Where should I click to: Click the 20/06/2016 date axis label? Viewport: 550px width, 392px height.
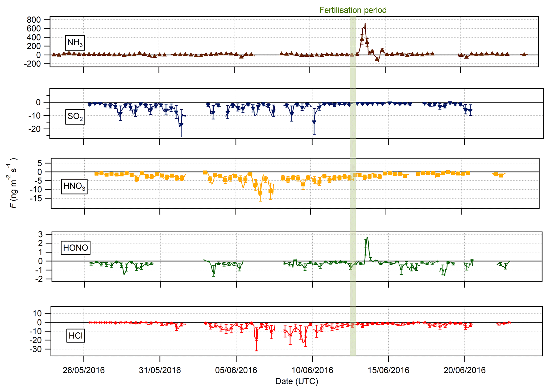(x=464, y=370)
